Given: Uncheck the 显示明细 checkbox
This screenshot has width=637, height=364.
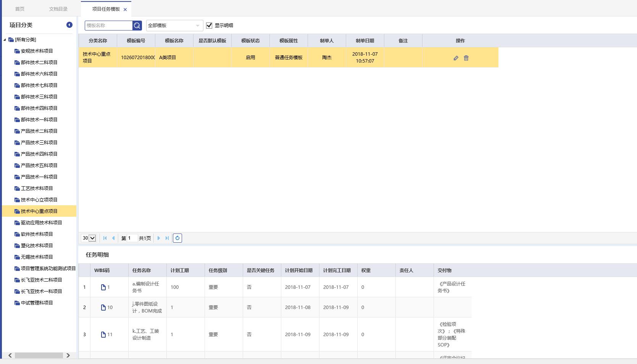Looking at the screenshot, I should tap(209, 26).
